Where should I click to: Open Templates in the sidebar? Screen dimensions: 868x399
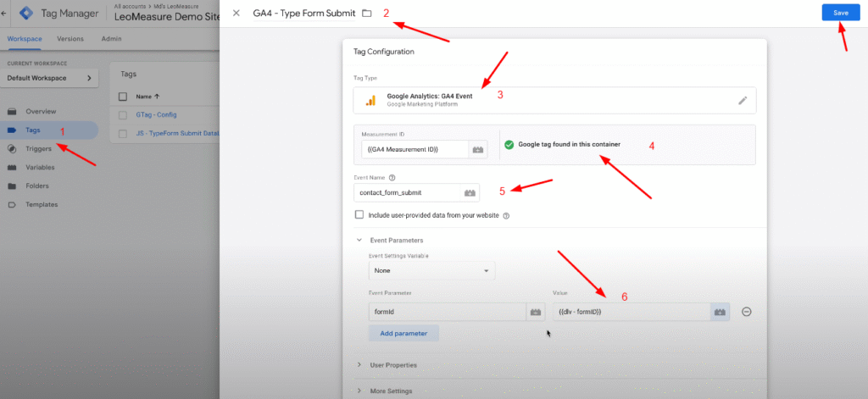pos(42,204)
